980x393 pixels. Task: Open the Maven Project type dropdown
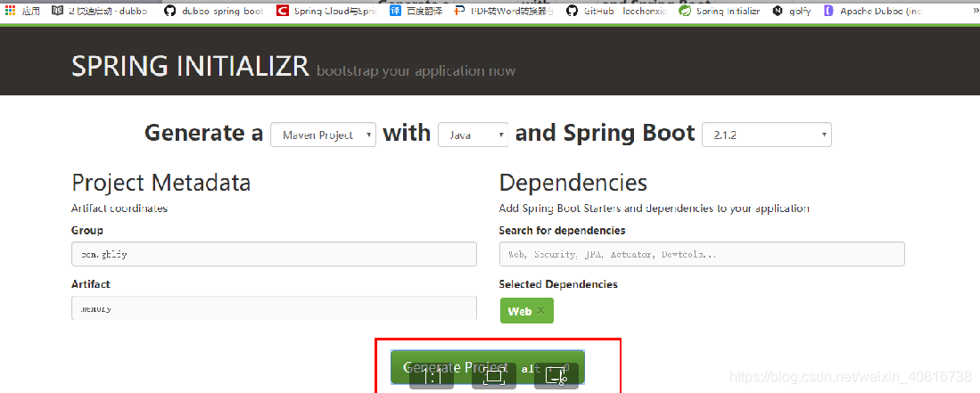point(323,135)
